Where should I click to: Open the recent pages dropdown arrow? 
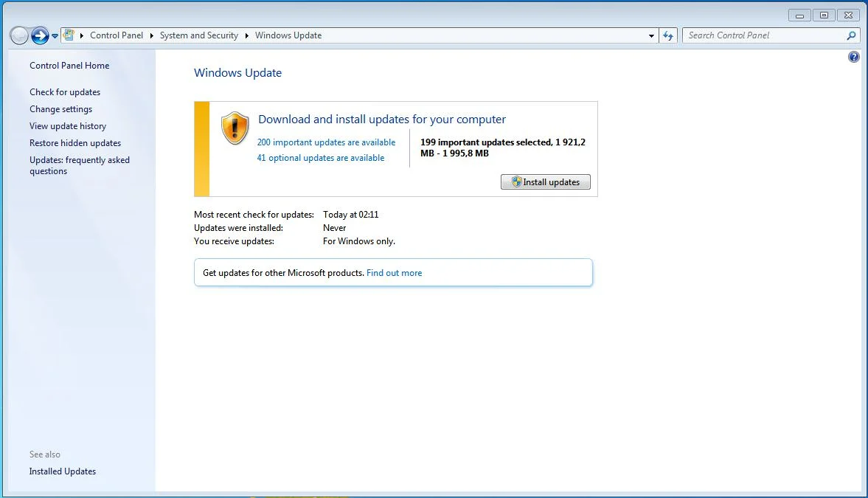click(x=55, y=36)
